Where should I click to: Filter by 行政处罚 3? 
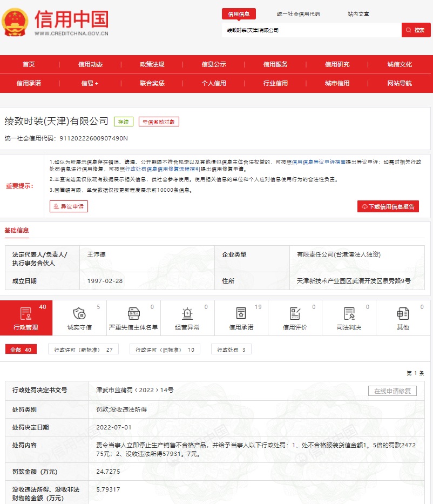tap(231, 350)
